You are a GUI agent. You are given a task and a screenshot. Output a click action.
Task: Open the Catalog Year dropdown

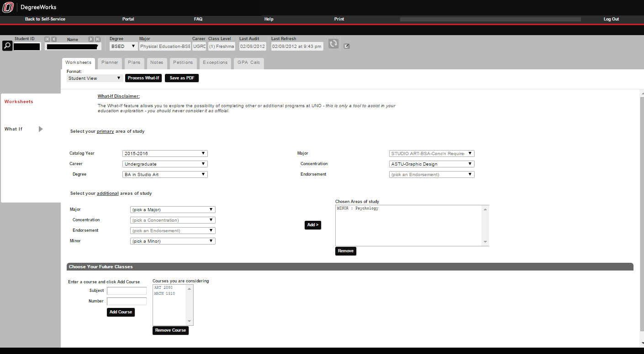[x=165, y=154]
